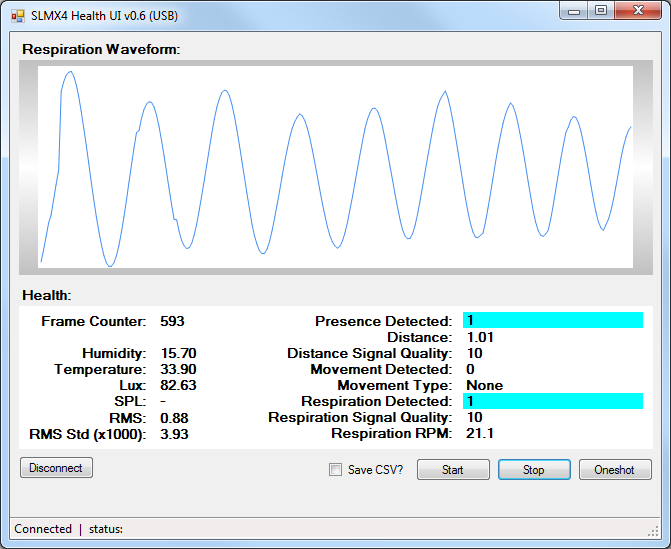Trigger a single Oneshot capture
The height and width of the screenshot is (549, 671).
point(615,470)
